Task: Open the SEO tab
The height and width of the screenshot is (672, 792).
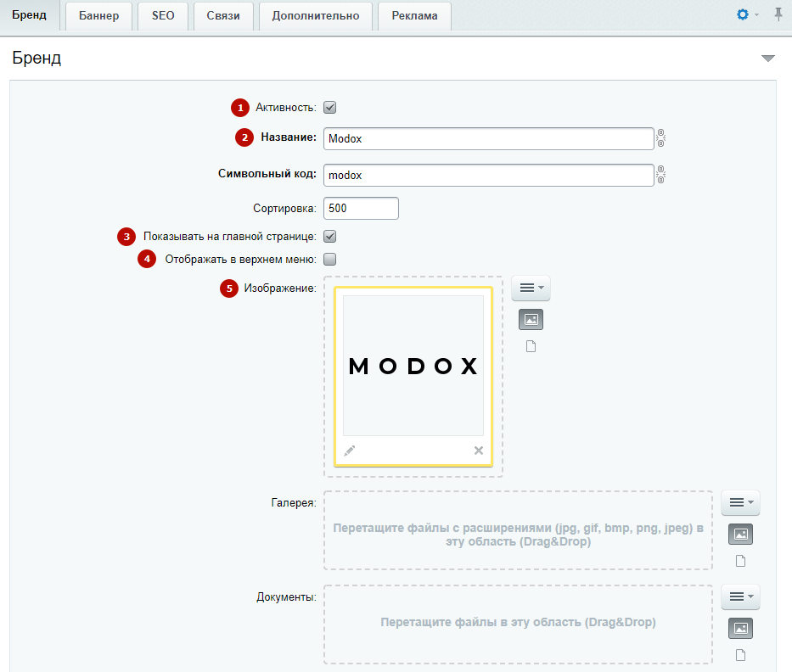Action: [163, 16]
